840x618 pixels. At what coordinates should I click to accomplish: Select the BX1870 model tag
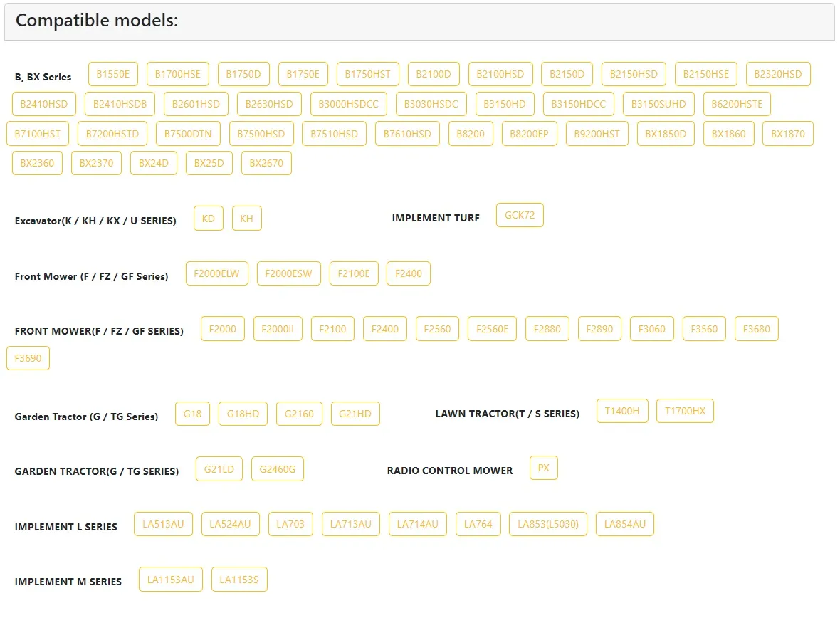pyautogui.click(x=788, y=134)
